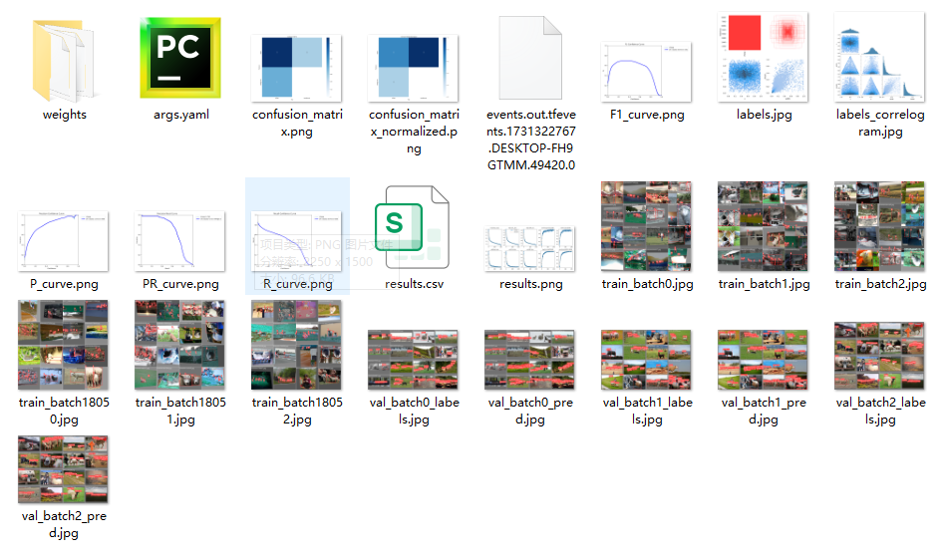Select the val_batch1_labels.jpg thumbnail
The width and height of the screenshot is (942, 560).
tap(646, 360)
